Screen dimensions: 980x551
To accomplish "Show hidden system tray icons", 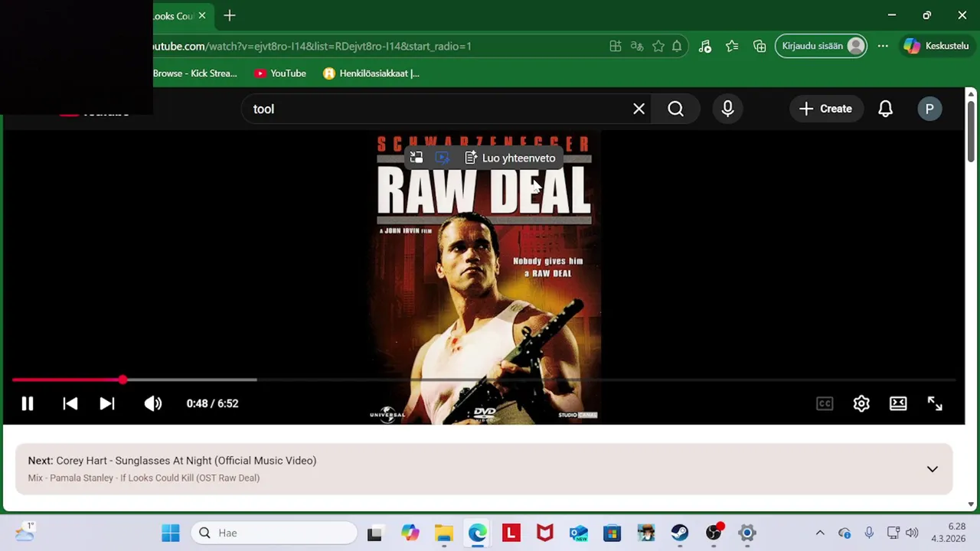I will (820, 533).
